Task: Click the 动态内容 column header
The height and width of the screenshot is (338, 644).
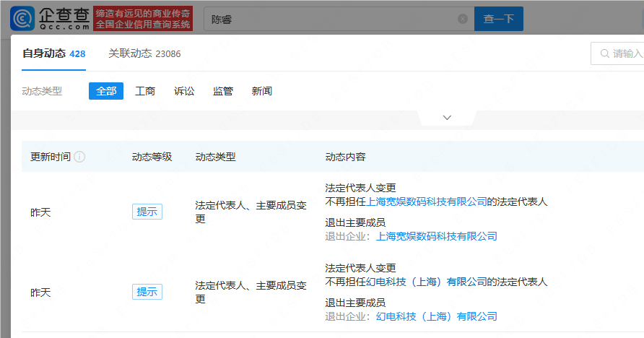Action: point(345,157)
